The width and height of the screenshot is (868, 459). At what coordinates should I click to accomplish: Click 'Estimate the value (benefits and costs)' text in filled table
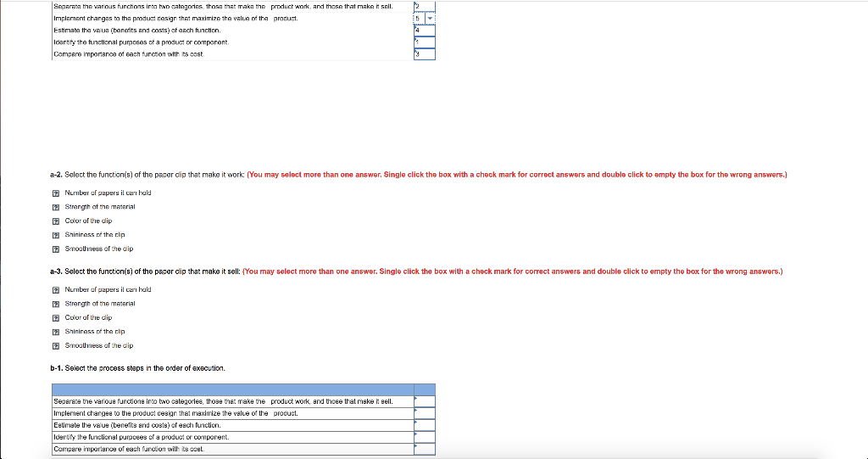tap(136, 31)
